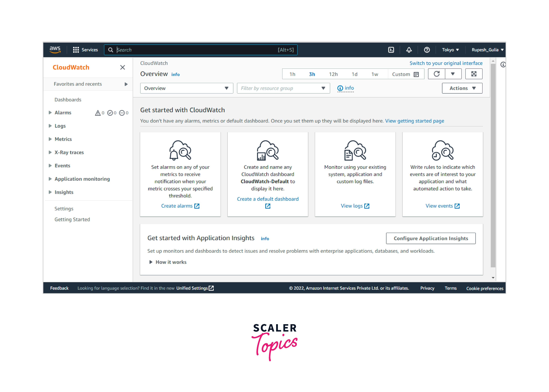Open the AWS CloudShell terminal icon
This screenshot has width=549, height=392.
(x=391, y=50)
